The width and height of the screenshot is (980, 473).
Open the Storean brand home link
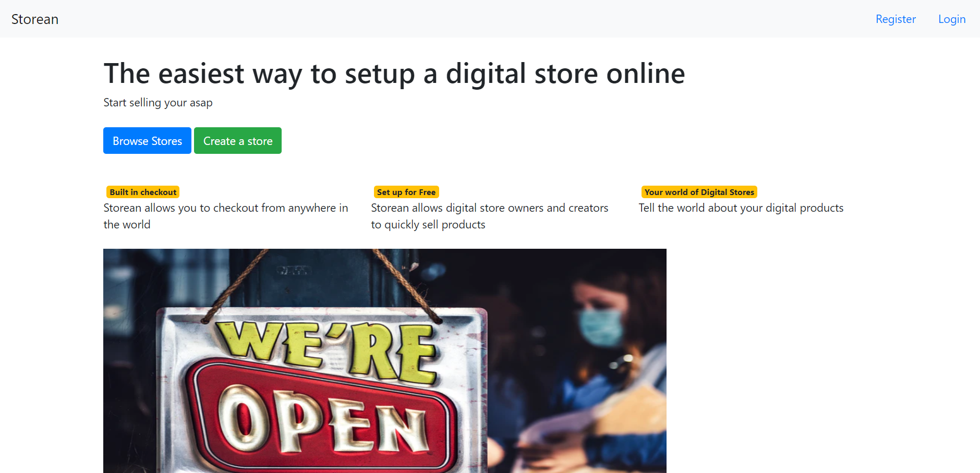tap(35, 19)
